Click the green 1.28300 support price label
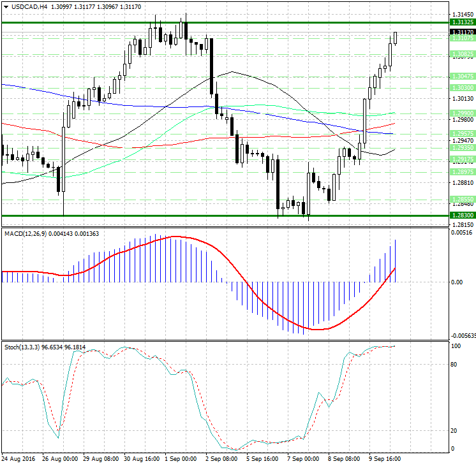476x466 pixels. [461, 216]
